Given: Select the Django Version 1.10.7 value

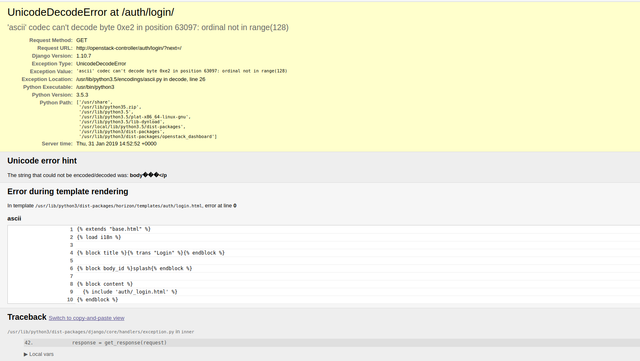Looking at the screenshot, I should pyautogui.click(x=84, y=56).
